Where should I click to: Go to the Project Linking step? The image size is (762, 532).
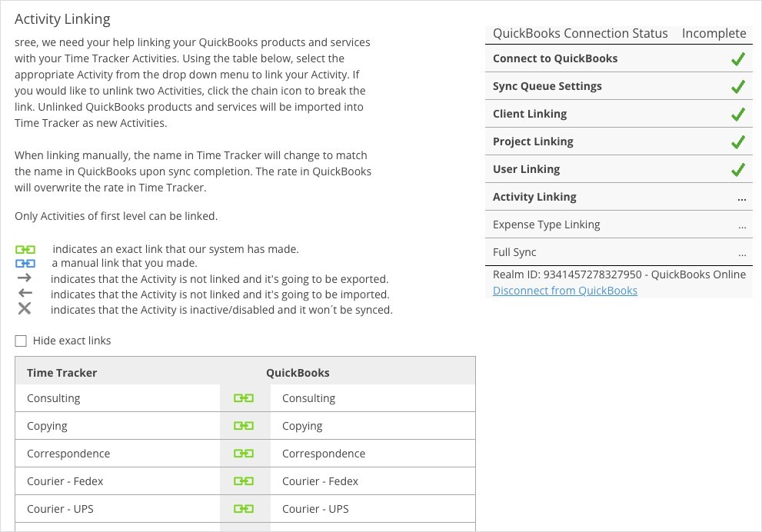coord(619,142)
